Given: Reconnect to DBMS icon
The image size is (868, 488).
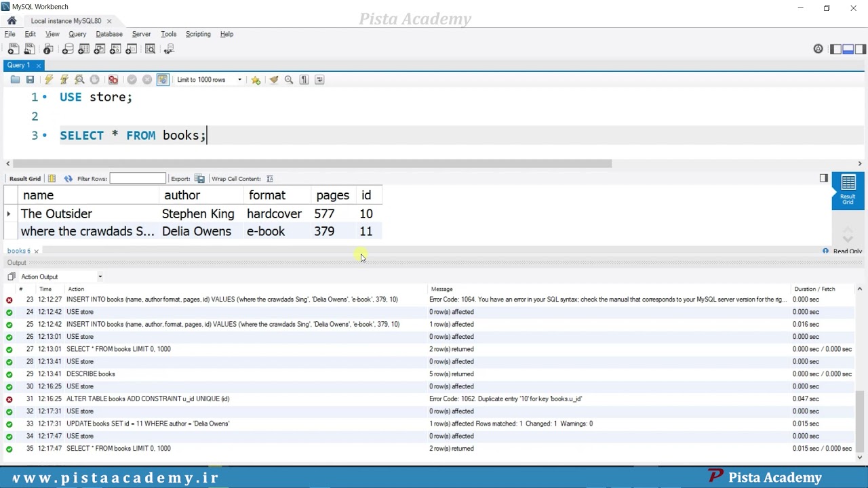Looking at the screenshot, I should [x=169, y=49].
